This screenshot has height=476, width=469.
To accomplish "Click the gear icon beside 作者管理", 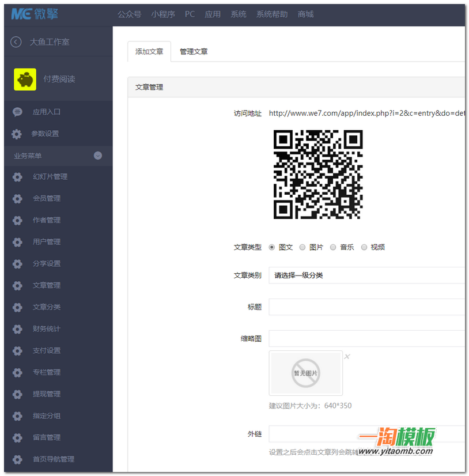I will [x=17, y=220].
